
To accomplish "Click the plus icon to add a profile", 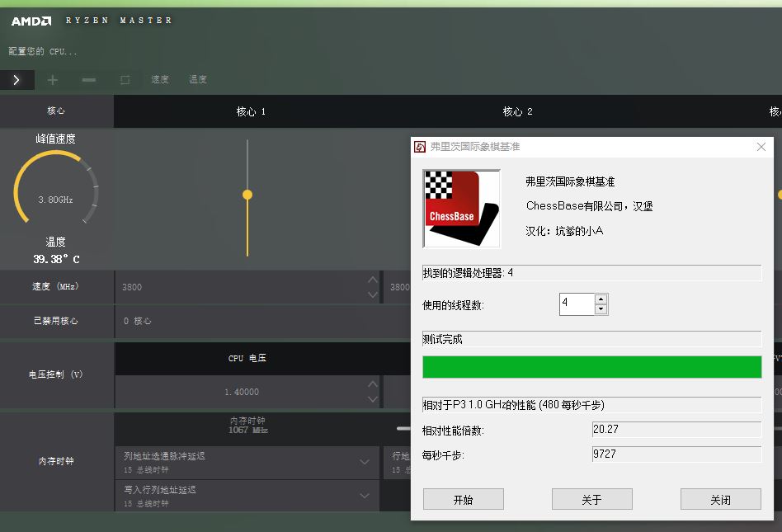I will point(52,80).
